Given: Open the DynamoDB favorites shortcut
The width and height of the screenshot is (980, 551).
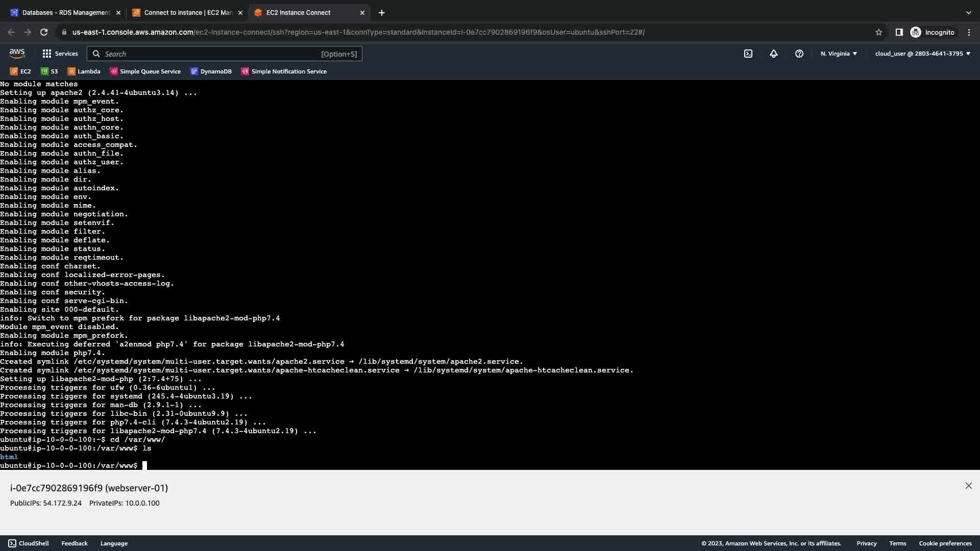Looking at the screenshot, I should pos(211,71).
